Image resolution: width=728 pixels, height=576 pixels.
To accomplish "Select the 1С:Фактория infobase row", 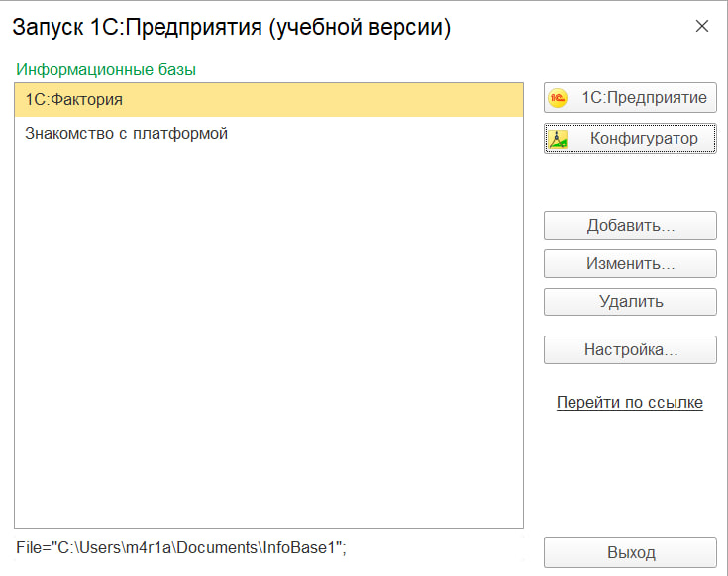I will tap(268, 100).
